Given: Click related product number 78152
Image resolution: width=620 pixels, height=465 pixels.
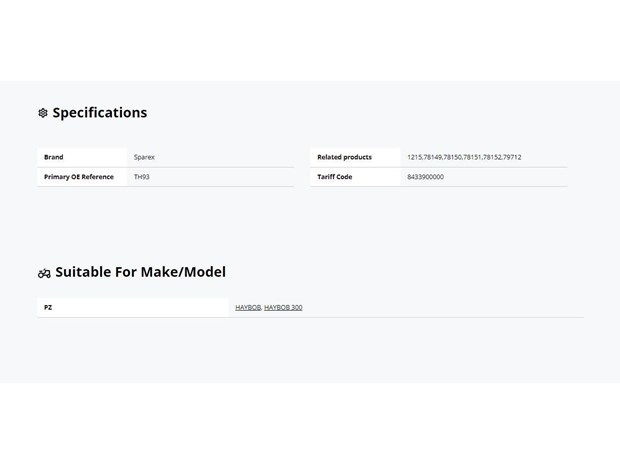Looking at the screenshot, I should (x=492, y=157).
